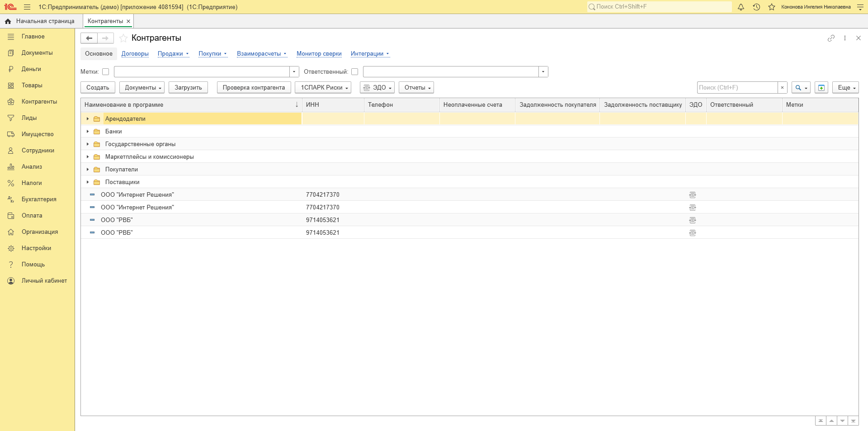Sort by Наименование в программе column header
The height and width of the screenshot is (431, 868).
click(191, 105)
